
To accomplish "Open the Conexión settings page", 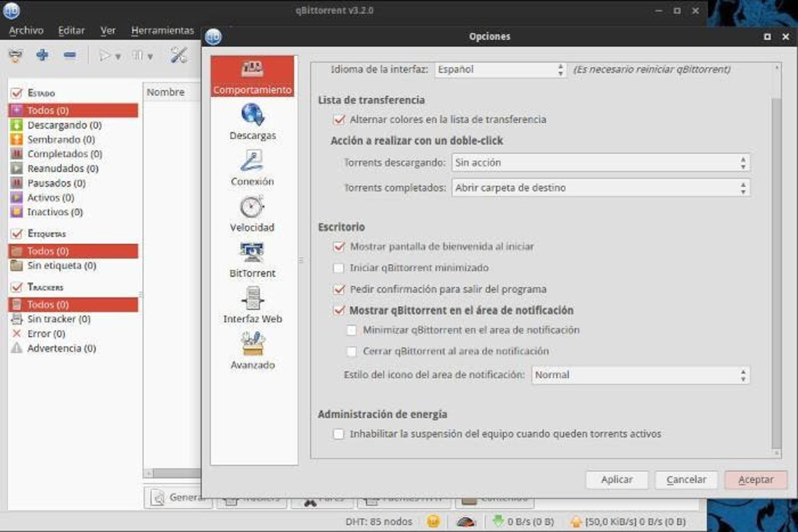I will 253,168.
